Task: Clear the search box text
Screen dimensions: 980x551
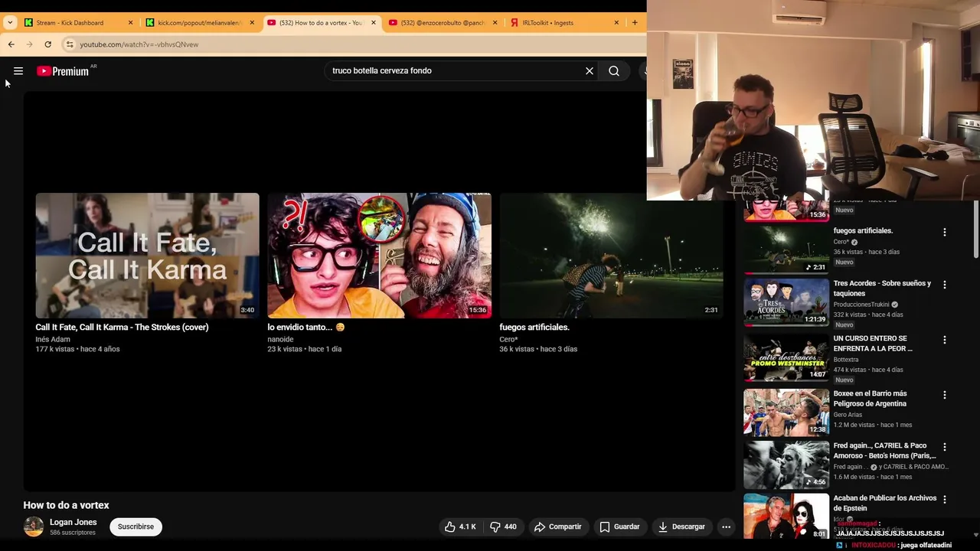Action: coord(590,71)
